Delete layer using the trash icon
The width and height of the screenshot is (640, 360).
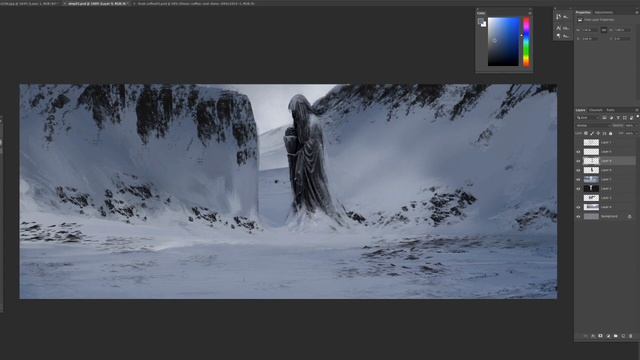[631, 336]
